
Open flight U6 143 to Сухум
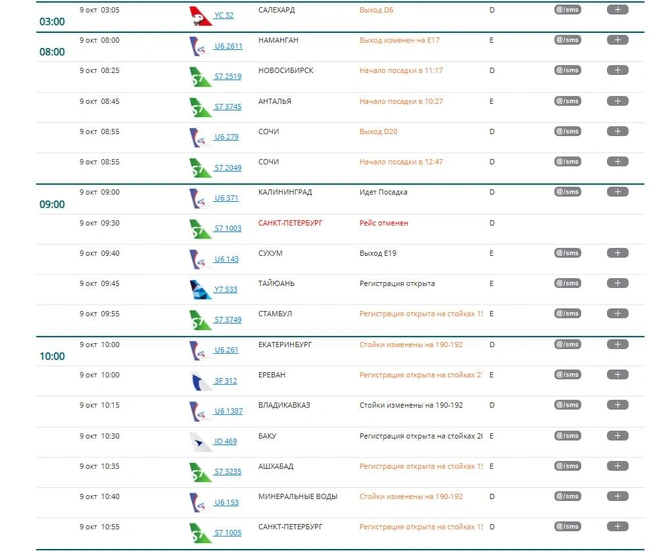[226, 259]
